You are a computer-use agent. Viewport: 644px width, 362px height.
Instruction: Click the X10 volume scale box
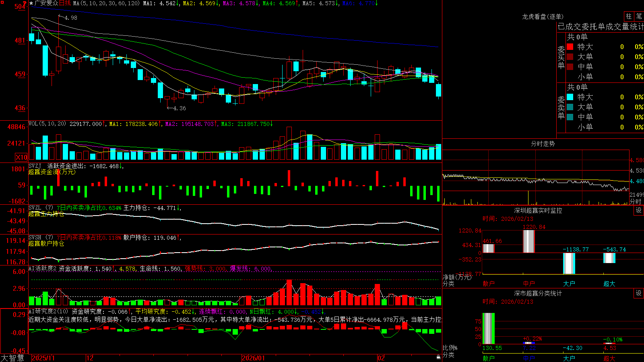pyautogui.click(x=21, y=157)
